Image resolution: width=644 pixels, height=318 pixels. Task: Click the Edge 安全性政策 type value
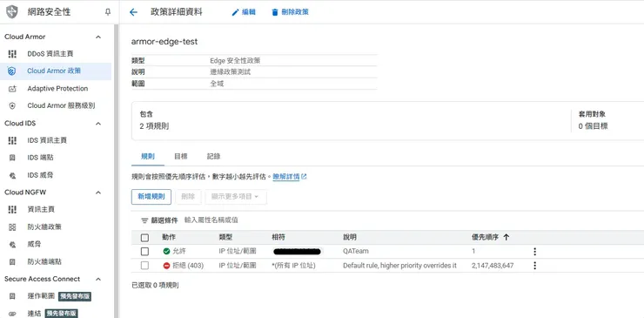[235, 60]
